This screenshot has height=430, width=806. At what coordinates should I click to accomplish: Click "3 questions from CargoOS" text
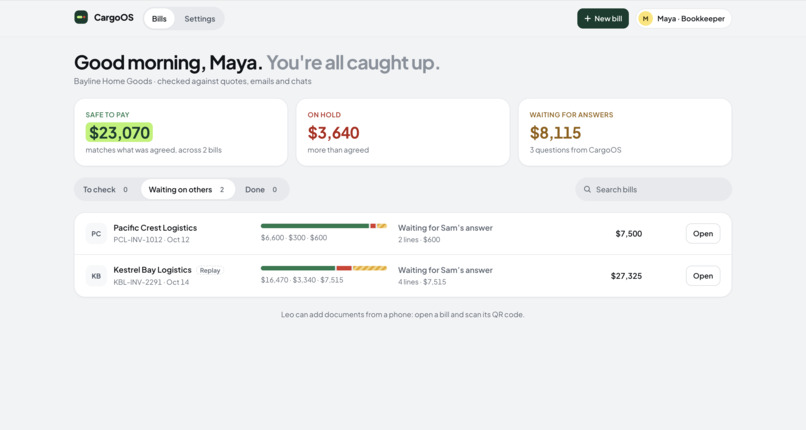[575, 150]
